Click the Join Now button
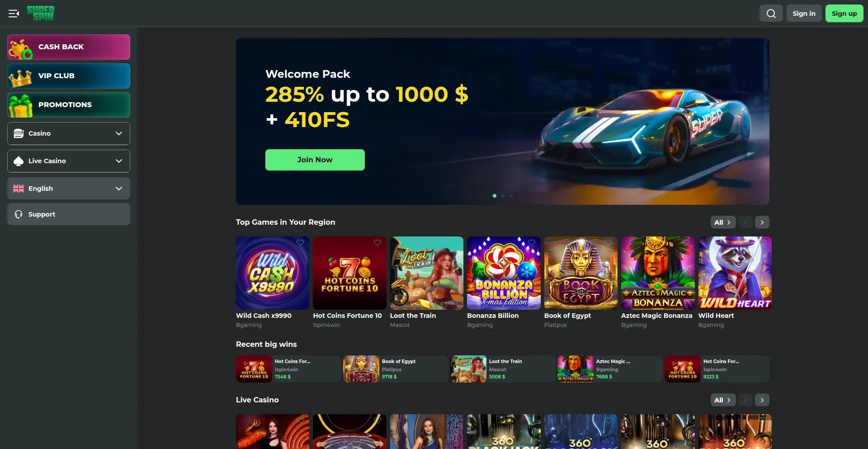The width and height of the screenshot is (868, 449). click(x=315, y=160)
